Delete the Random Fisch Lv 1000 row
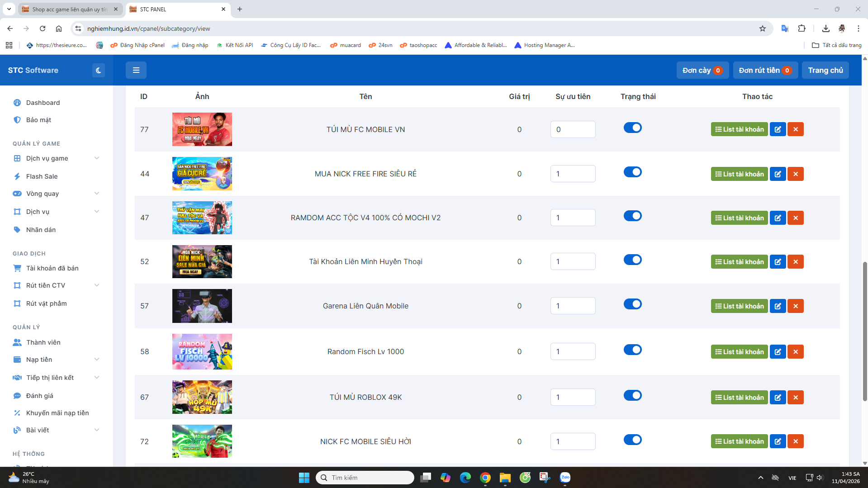The height and width of the screenshot is (488, 868). [795, 352]
